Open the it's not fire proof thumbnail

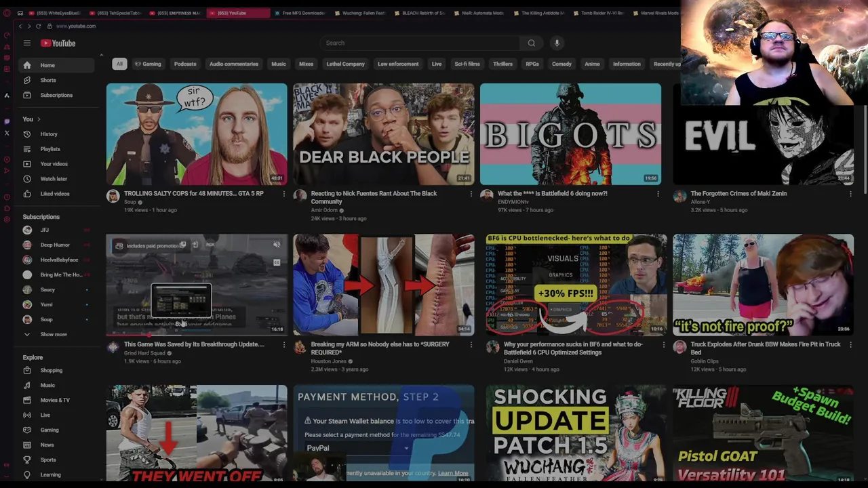point(763,285)
